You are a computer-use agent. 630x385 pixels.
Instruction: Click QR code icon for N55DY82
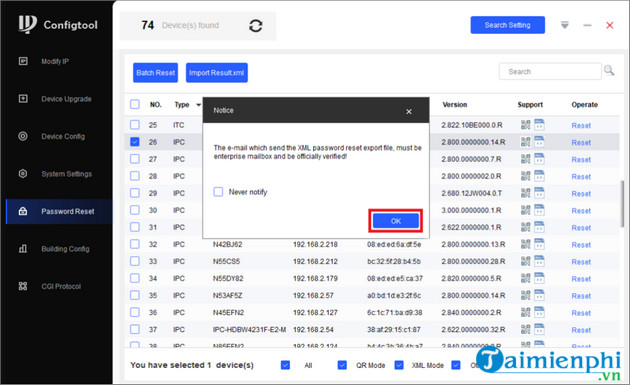(526, 278)
